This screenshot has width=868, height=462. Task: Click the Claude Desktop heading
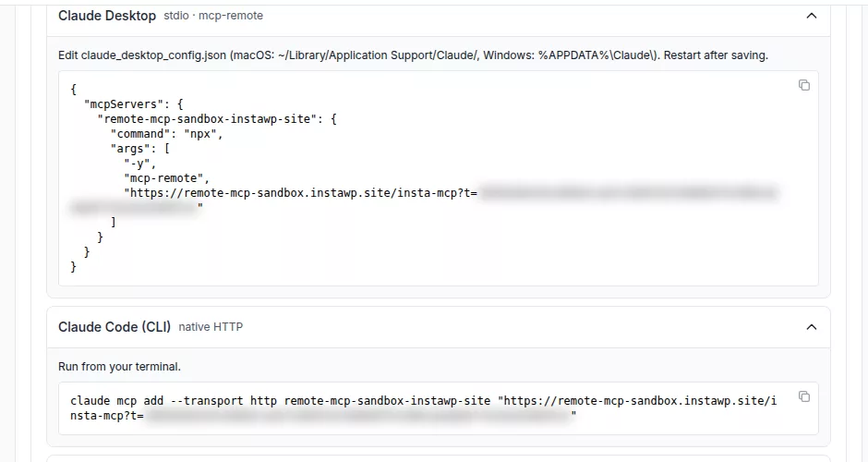107,16
